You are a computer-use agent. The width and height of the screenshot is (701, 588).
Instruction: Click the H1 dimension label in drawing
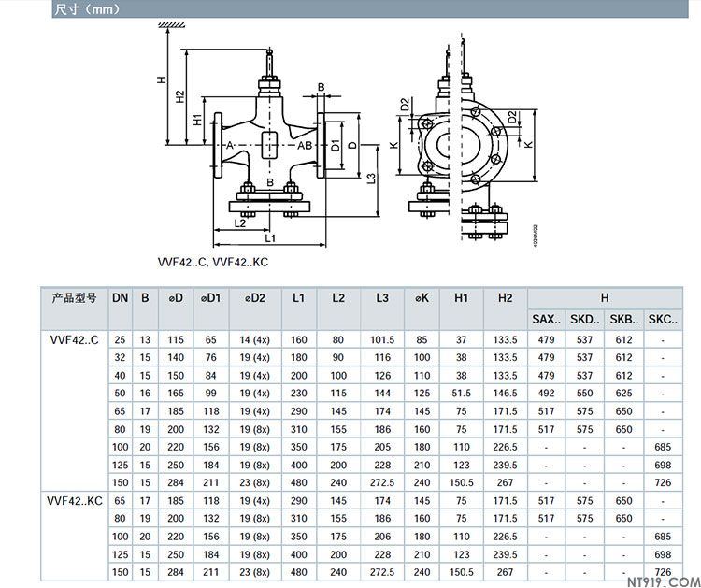pyautogui.click(x=196, y=121)
